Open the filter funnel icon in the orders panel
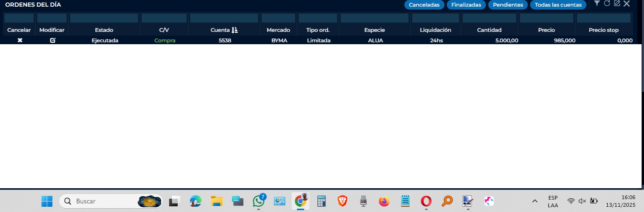Viewport: 644px width, 212px height. (x=597, y=4)
